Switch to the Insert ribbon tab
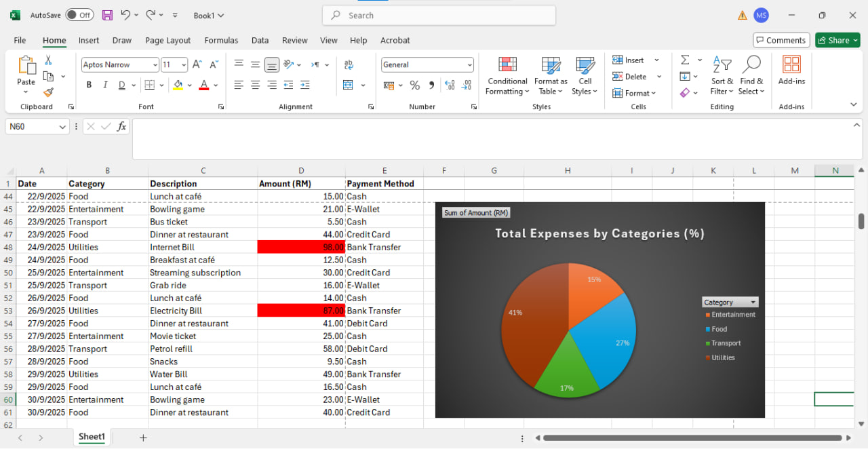Viewport: 868px width, 449px height. pos(89,41)
